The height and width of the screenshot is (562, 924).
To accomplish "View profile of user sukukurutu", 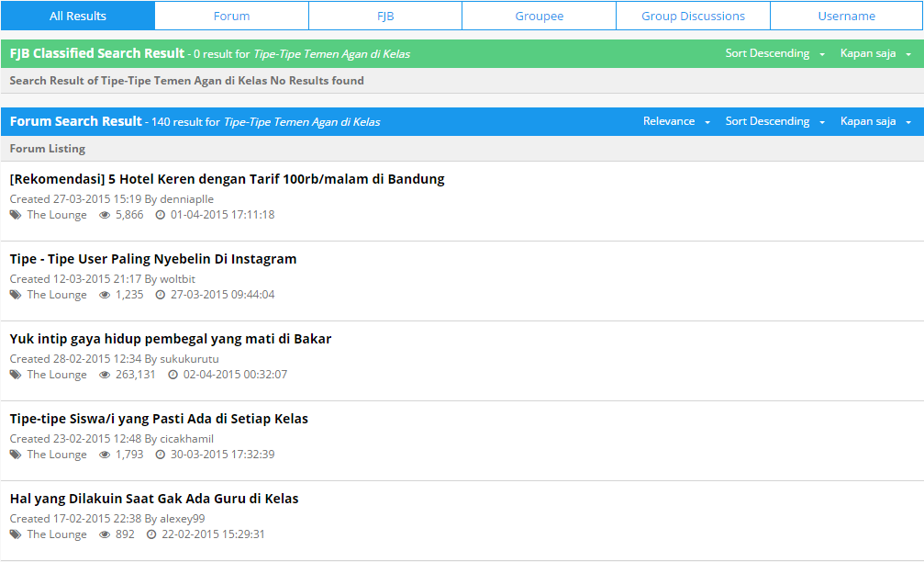I will 189,359.
